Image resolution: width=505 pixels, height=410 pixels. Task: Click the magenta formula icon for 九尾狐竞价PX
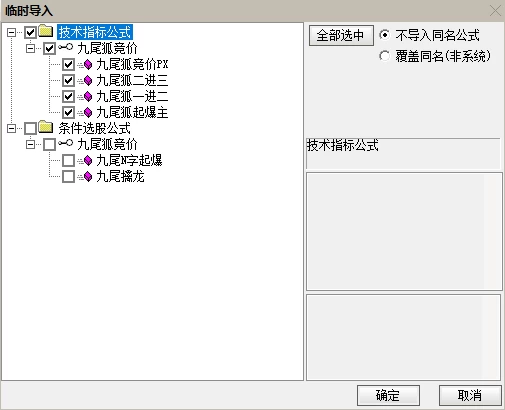pos(87,64)
